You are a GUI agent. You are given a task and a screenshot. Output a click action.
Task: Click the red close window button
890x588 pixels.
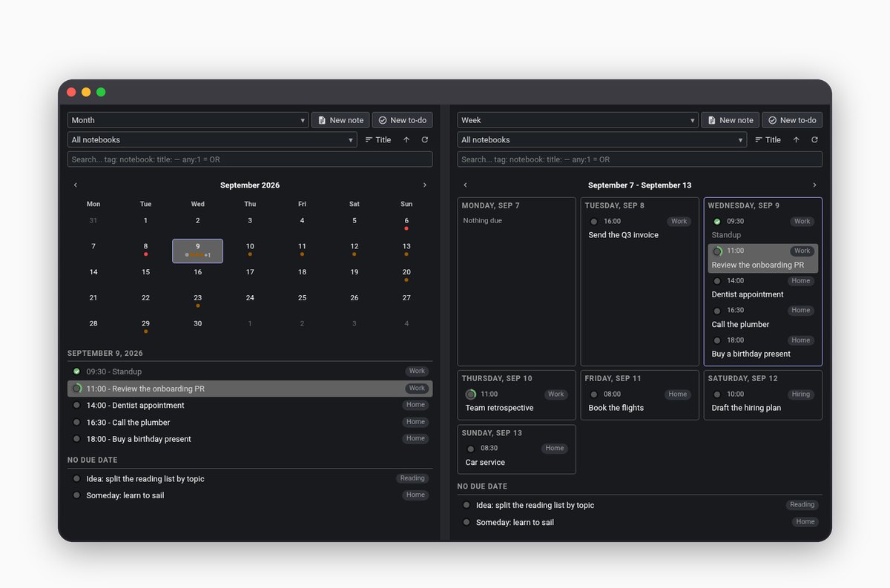tap(71, 92)
